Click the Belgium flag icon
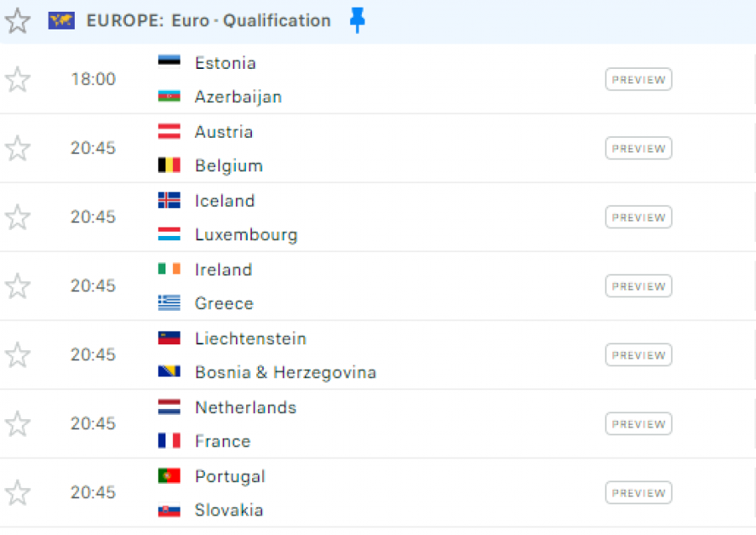The height and width of the screenshot is (535, 756). pos(169,165)
